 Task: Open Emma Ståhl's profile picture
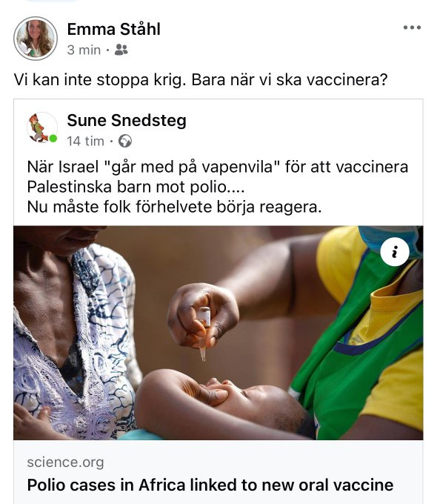pyautogui.click(x=36, y=39)
